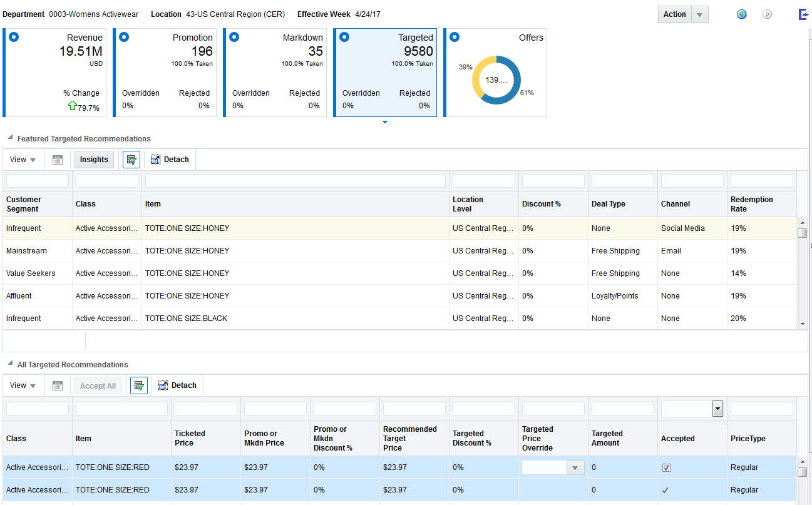Click the yellow segment of Offers donut chart
This screenshot has height=505, width=812.
click(x=476, y=76)
